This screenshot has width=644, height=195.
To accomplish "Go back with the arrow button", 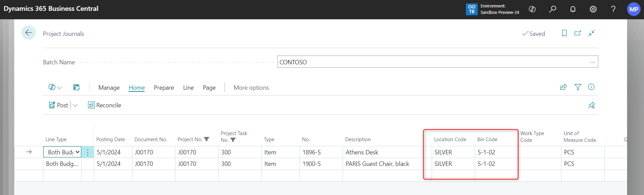I will [28, 33].
